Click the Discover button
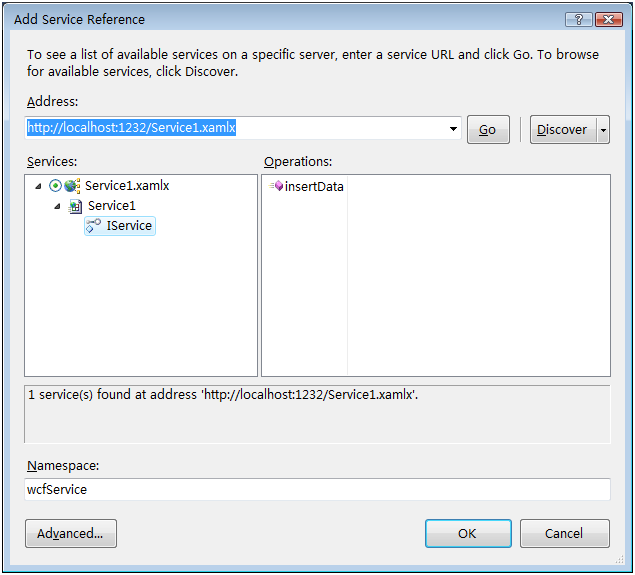 pos(563,130)
